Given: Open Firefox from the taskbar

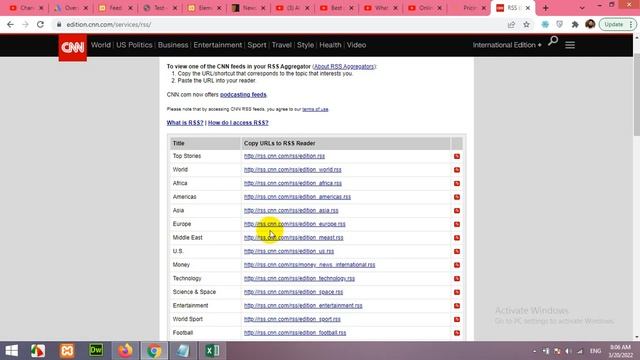Looking at the screenshot, I should (125, 351).
